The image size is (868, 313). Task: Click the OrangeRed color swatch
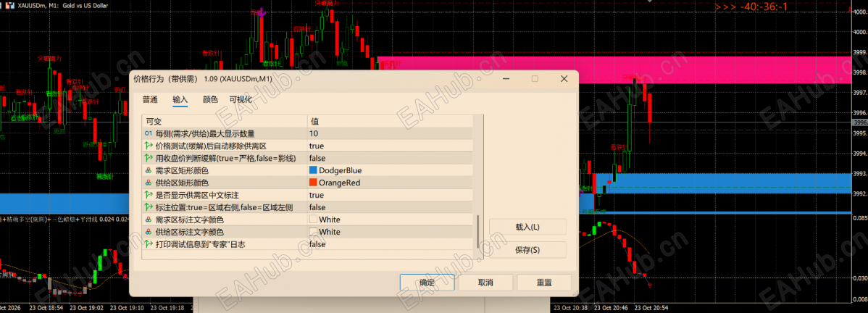[x=313, y=183]
